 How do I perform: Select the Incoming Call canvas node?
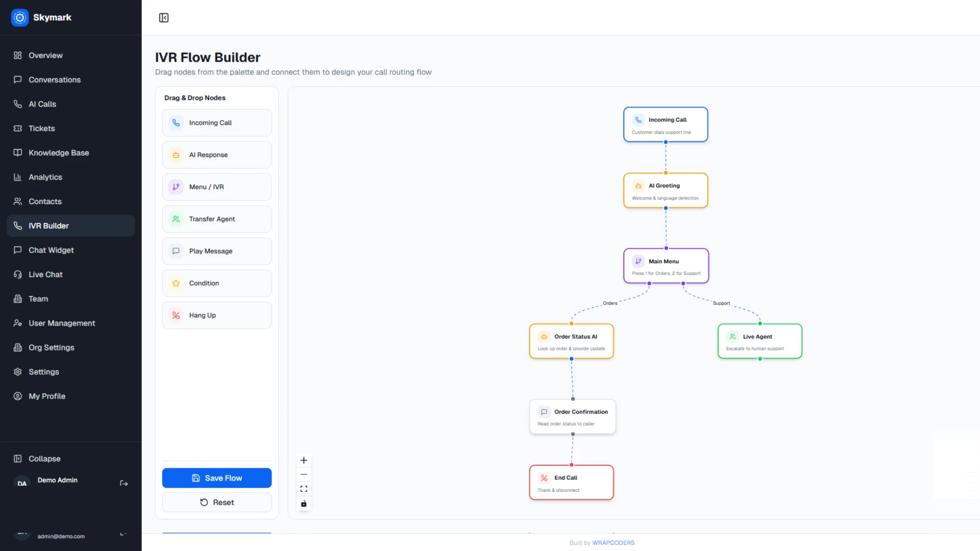click(666, 124)
